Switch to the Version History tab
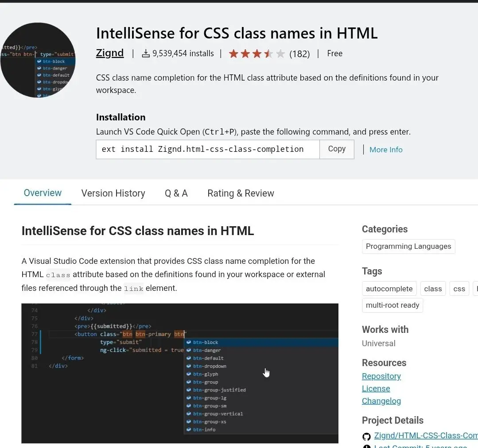Viewport: 478px width, 448px height. tap(113, 193)
